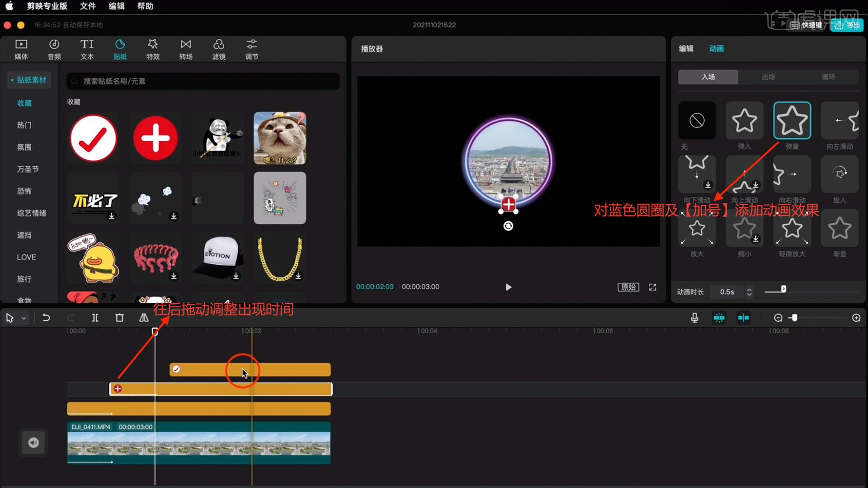
Task: Switch to the 出场 animation tab
Action: [768, 77]
